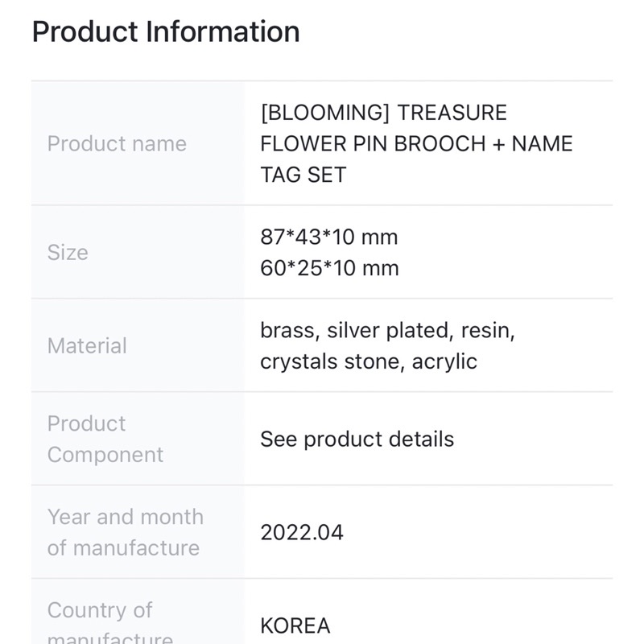Click the TAG SET text line
This screenshot has height=644, width=644.
coord(303,175)
